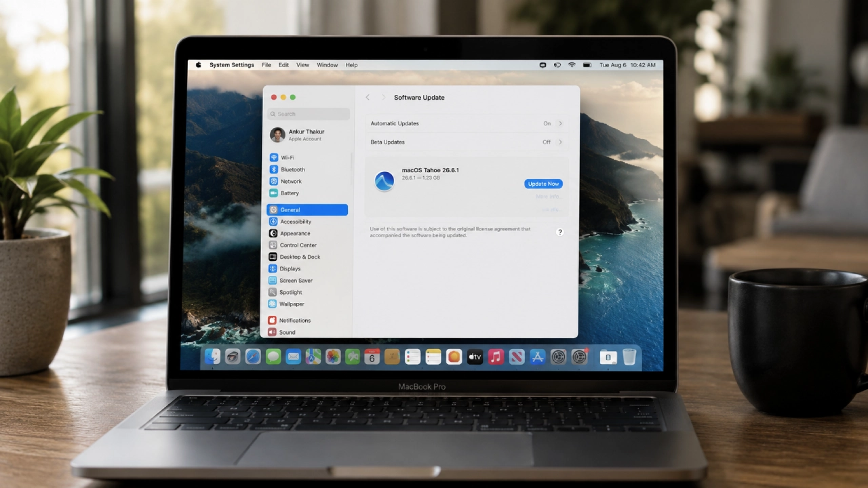Open the Window menu
Image resolution: width=868 pixels, height=488 pixels.
[327, 65]
